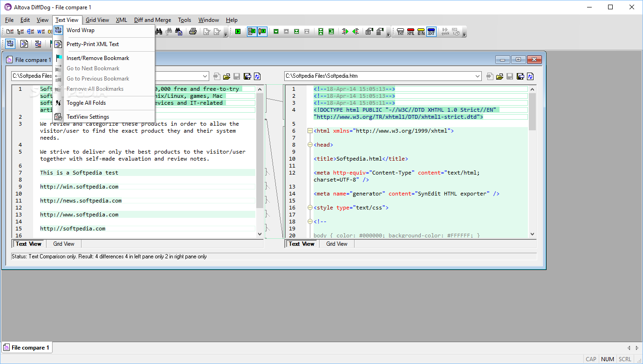Enable BIN binary comparison mode
The width and height of the screenshot is (643, 364).
pos(421,32)
